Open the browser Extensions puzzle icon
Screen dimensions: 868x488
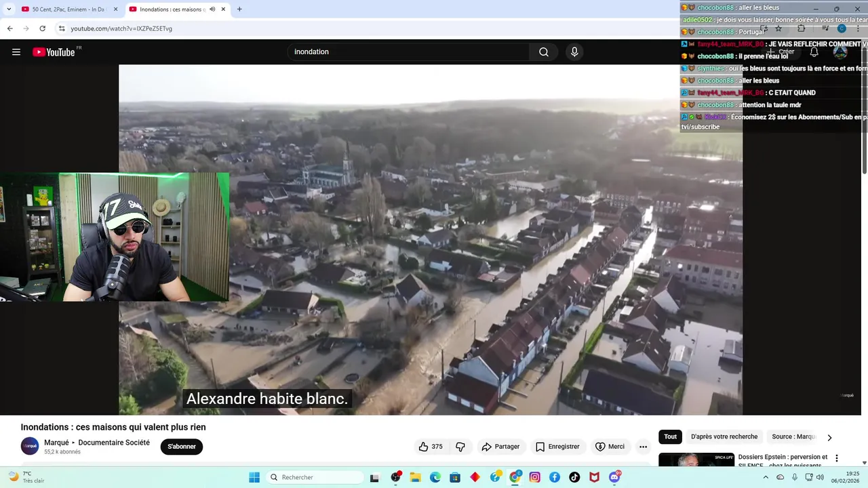(x=802, y=28)
